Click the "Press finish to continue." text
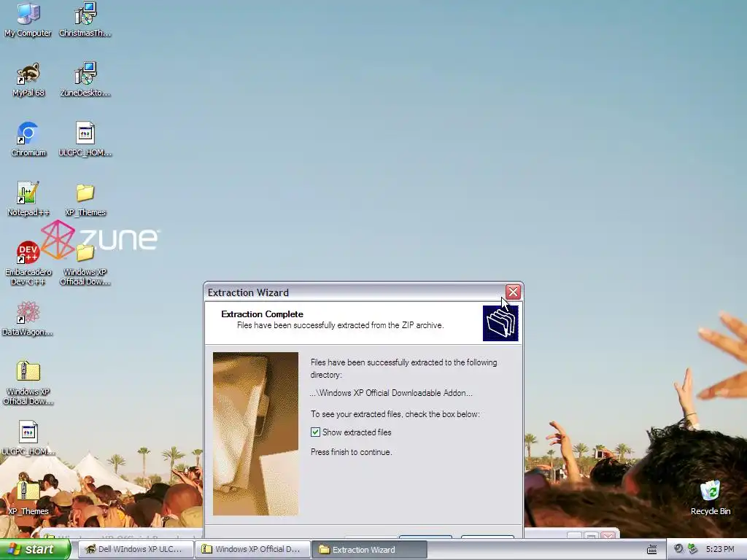This screenshot has height=560, width=747. [x=351, y=452]
